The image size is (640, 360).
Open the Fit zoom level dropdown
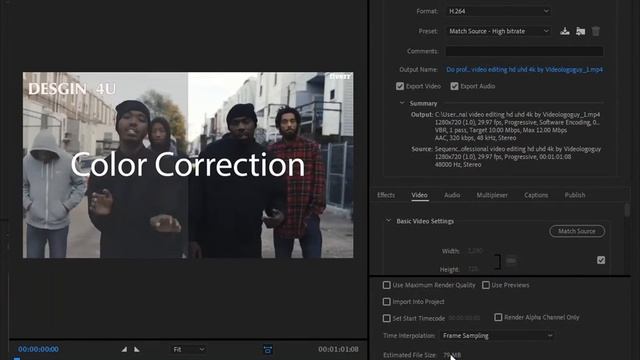[x=189, y=349]
